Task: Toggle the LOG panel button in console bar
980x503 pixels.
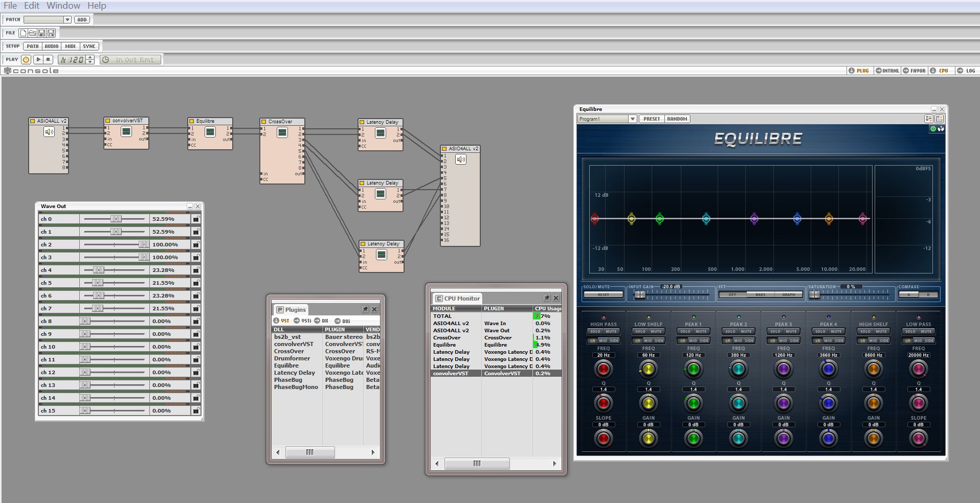Action: pos(966,71)
